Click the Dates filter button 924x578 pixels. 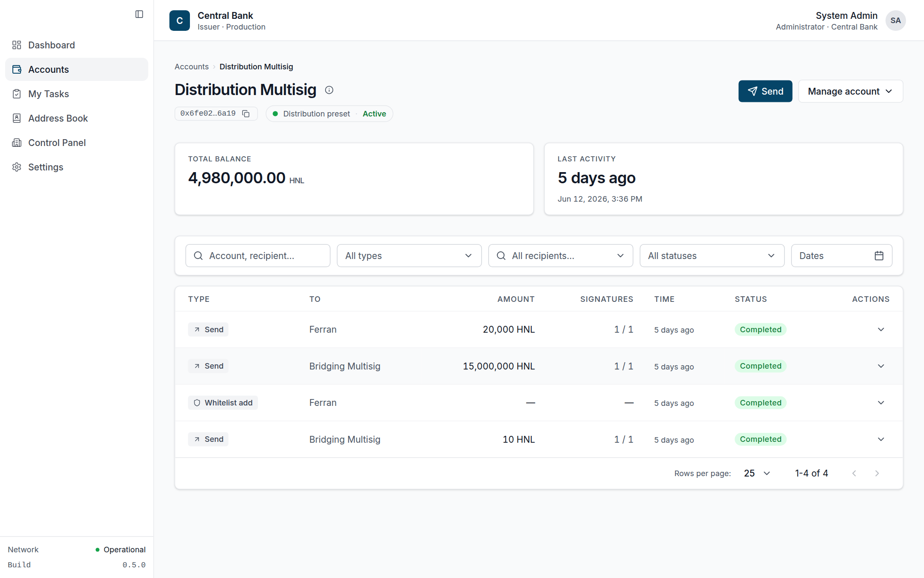pyautogui.click(x=841, y=256)
